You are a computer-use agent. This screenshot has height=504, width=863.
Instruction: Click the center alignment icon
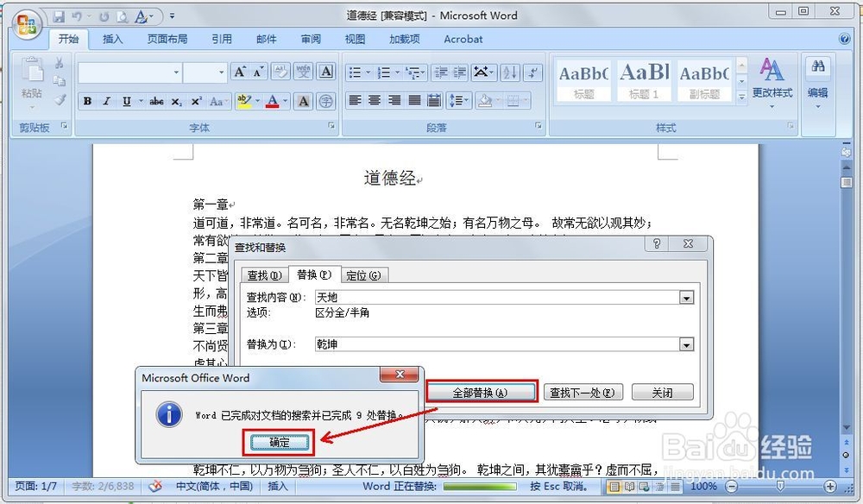pos(373,100)
